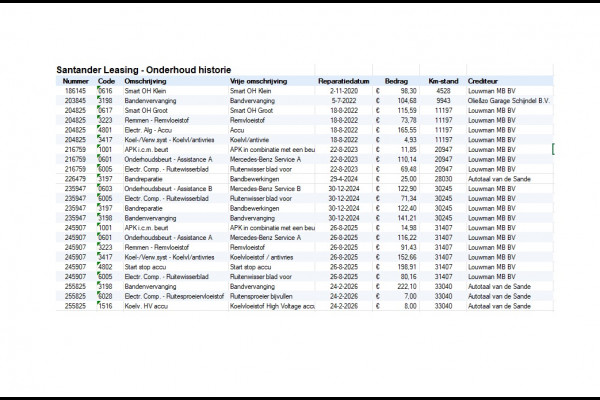600x400 pixels.
Task: Select 'Mercedes-Benz Service B' cell
Action: [265, 189]
